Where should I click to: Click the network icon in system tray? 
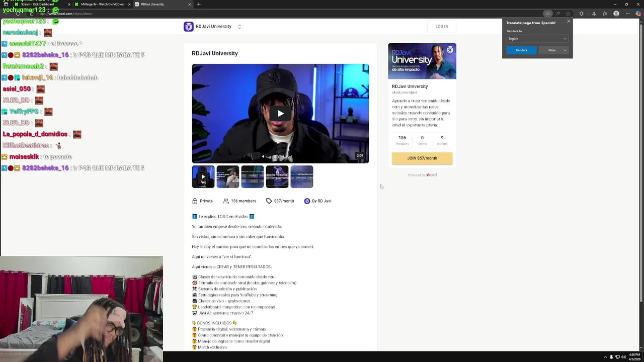617,357
